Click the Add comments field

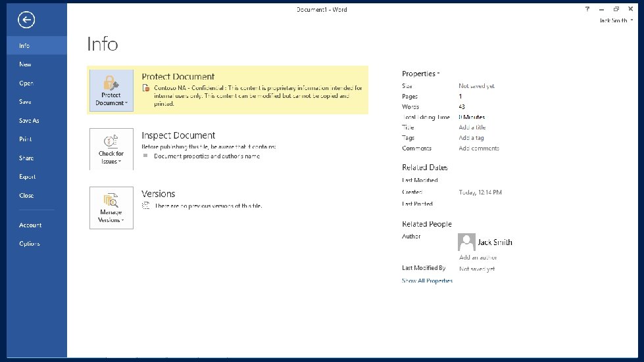click(x=479, y=148)
